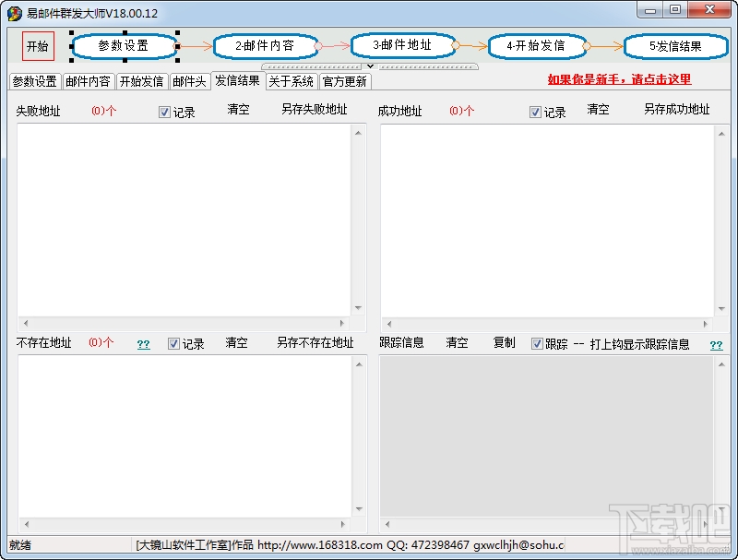Click right arrow of 不存在地址 horizontal scrollbar
Image resolution: width=738 pixels, height=560 pixels.
pyautogui.click(x=342, y=524)
